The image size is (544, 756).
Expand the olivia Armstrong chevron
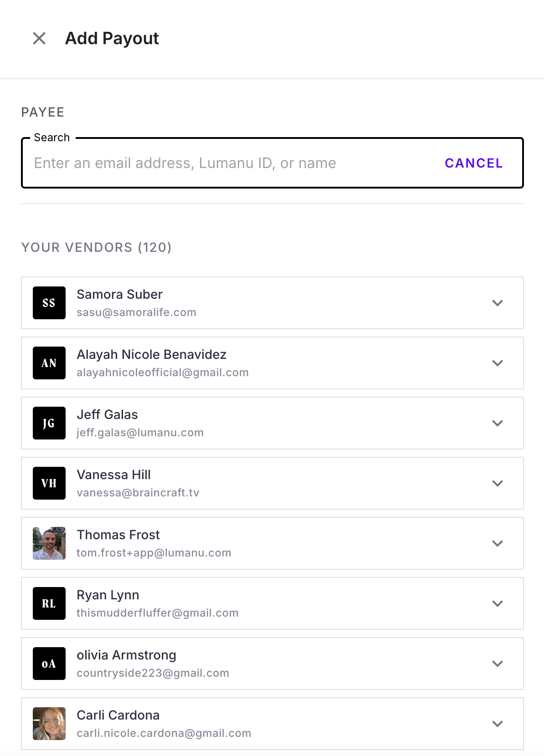pyautogui.click(x=498, y=664)
